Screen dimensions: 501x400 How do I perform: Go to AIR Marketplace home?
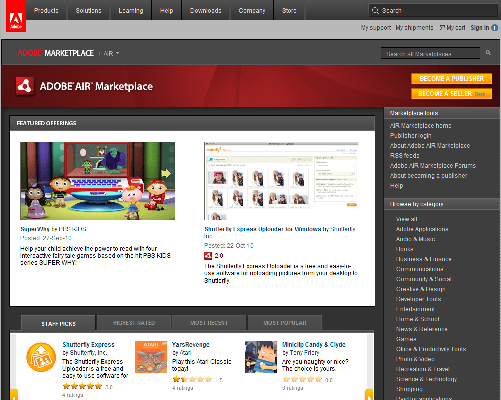click(421, 126)
